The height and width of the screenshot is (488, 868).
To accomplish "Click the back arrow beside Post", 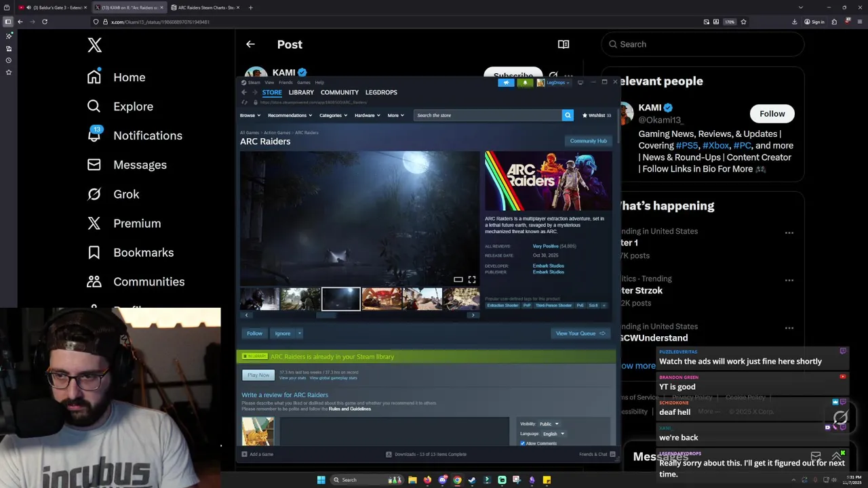I will coord(250,44).
